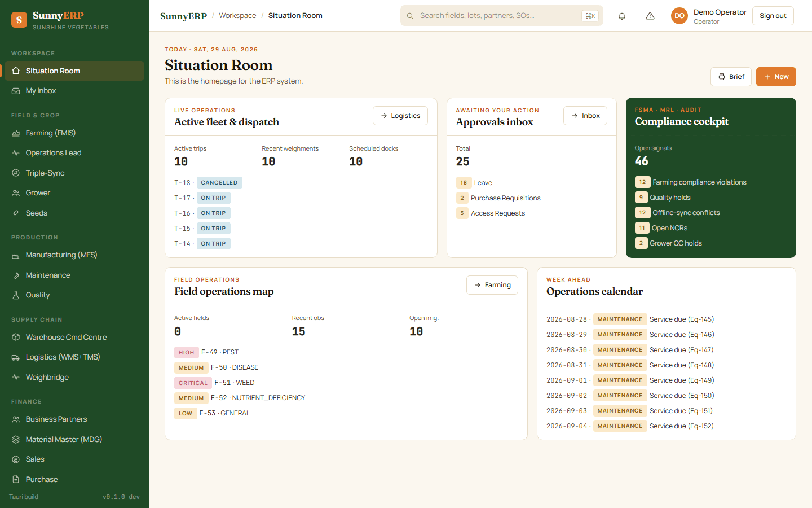This screenshot has height=508, width=812.
Task: Open notifications bell icon
Action: pos(622,16)
